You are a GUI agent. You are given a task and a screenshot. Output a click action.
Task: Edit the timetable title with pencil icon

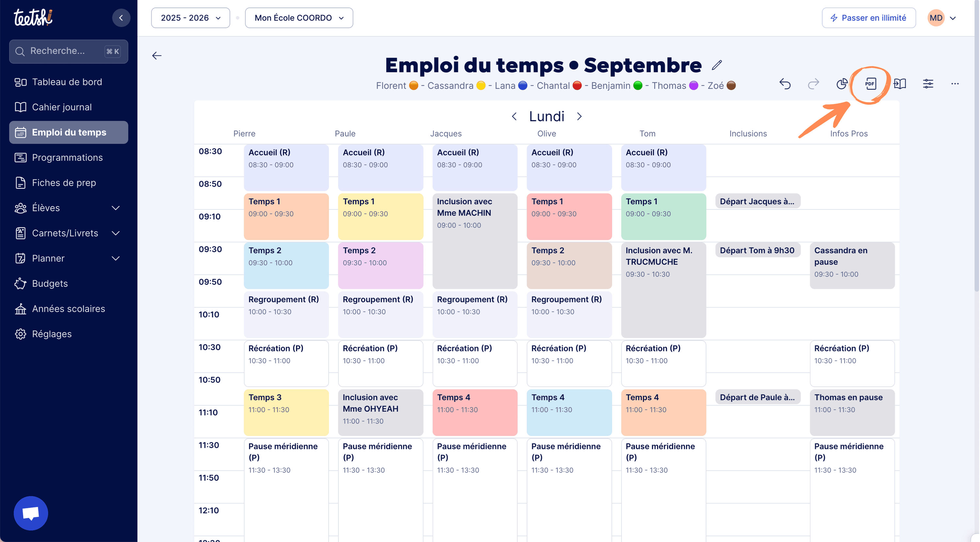coord(717,65)
